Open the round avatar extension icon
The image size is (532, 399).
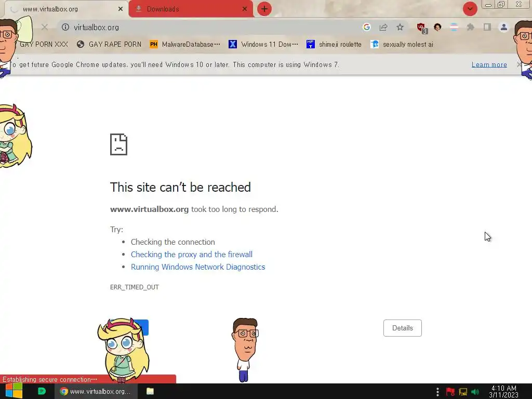click(437, 27)
